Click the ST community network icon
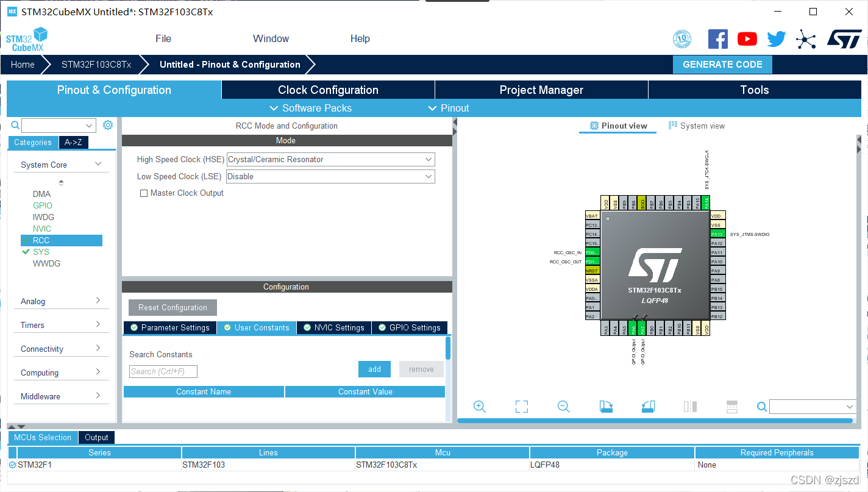 tap(806, 40)
